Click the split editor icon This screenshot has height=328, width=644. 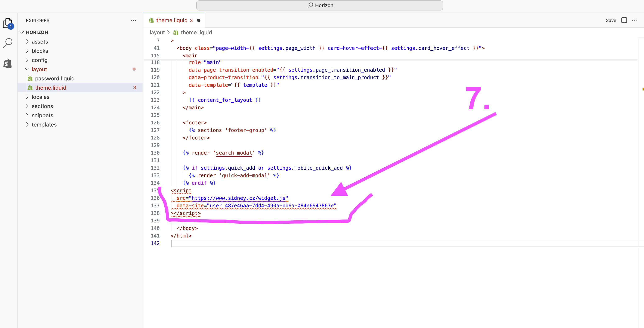(624, 20)
